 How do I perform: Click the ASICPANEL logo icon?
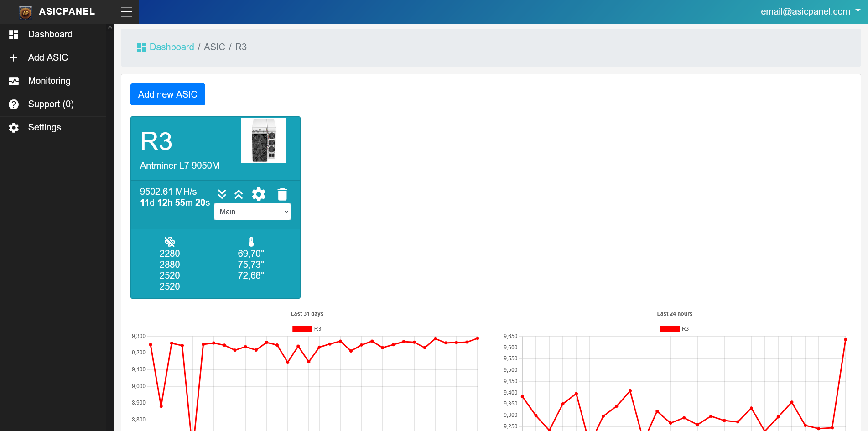[x=26, y=12]
